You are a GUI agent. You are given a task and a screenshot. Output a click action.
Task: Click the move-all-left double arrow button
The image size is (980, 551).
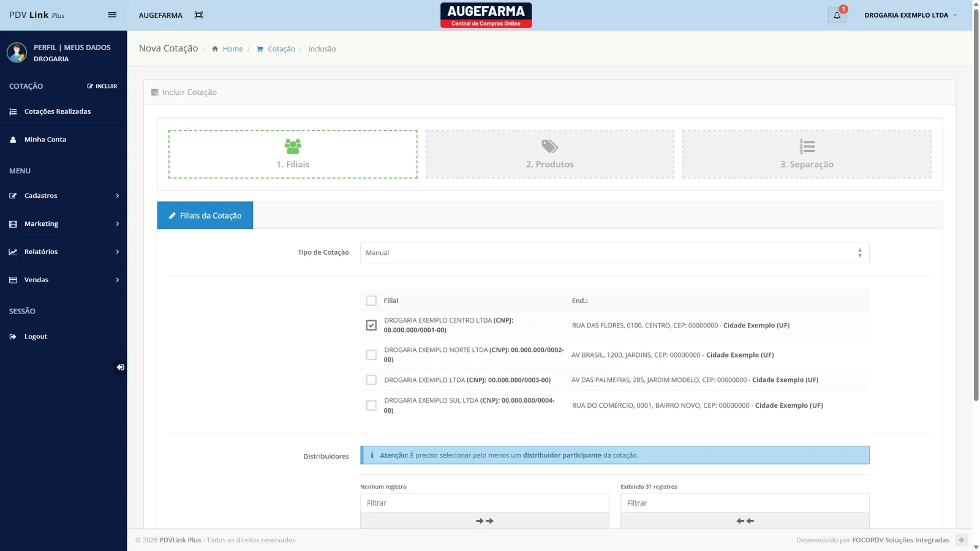745,521
